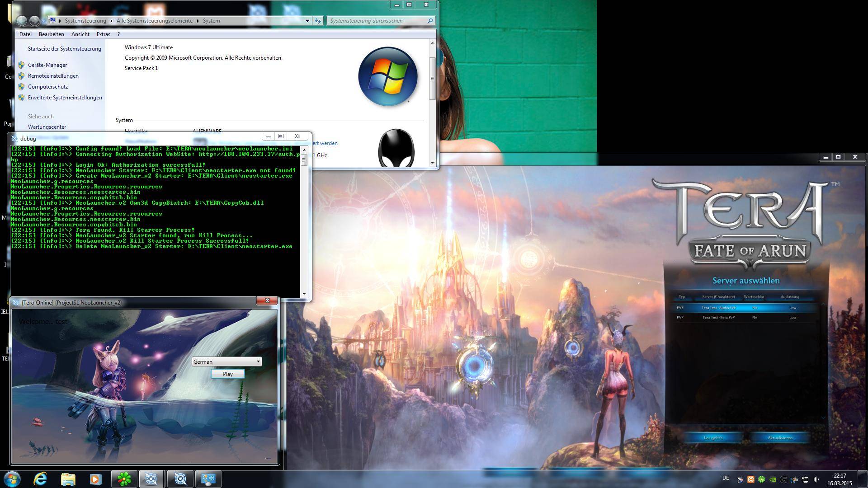This screenshot has height=488, width=868.
Task: Click the Aktualisieren button in TERA
Action: [x=780, y=437]
